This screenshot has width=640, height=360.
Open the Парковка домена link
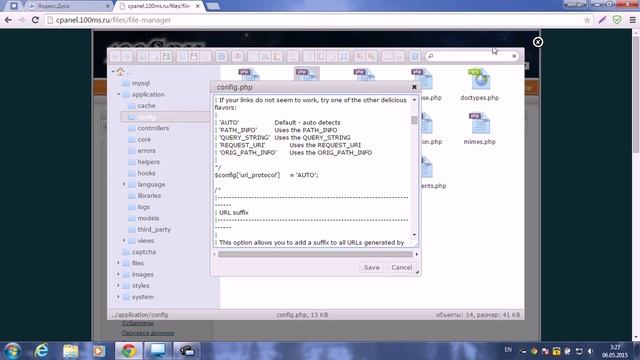(148, 333)
